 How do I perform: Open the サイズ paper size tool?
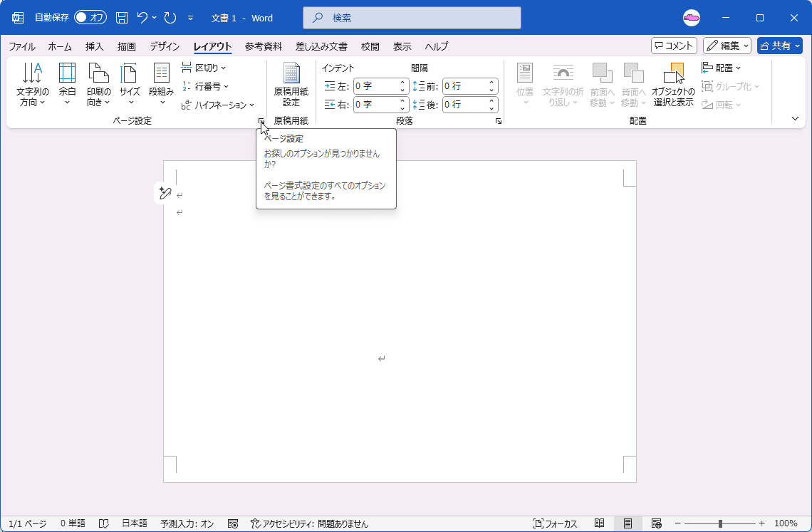pyautogui.click(x=130, y=85)
